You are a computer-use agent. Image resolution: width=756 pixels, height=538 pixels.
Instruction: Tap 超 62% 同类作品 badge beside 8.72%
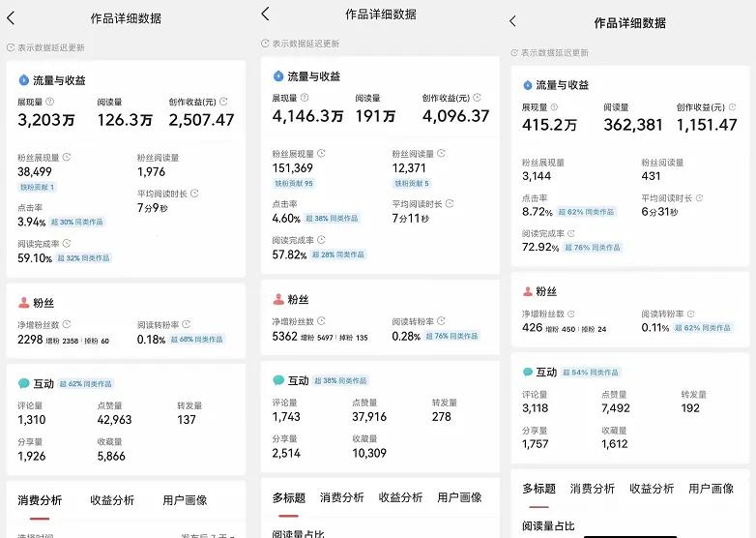[x=586, y=212]
